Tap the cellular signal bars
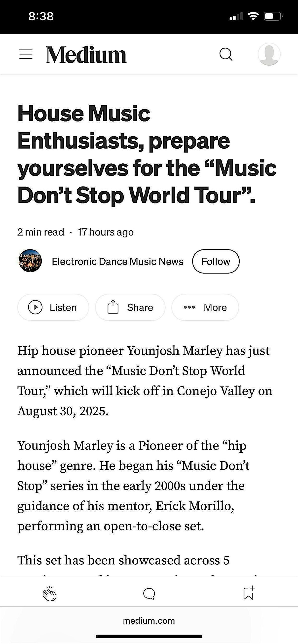 (x=236, y=17)
